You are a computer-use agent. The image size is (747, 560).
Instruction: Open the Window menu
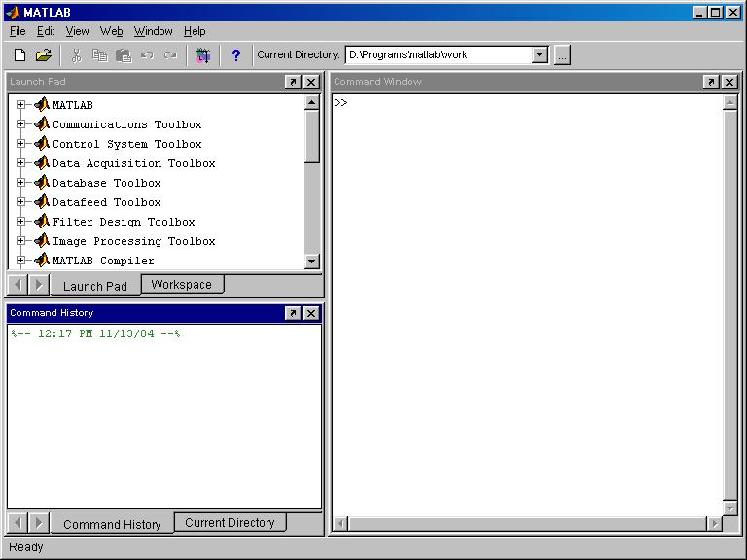tap(153, 31)
